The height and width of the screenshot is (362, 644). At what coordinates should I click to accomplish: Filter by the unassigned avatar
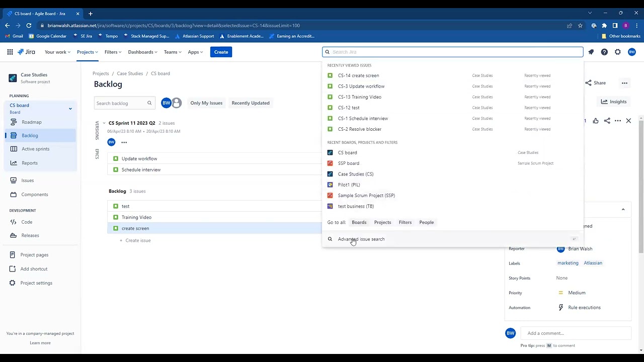pos(177,103)
